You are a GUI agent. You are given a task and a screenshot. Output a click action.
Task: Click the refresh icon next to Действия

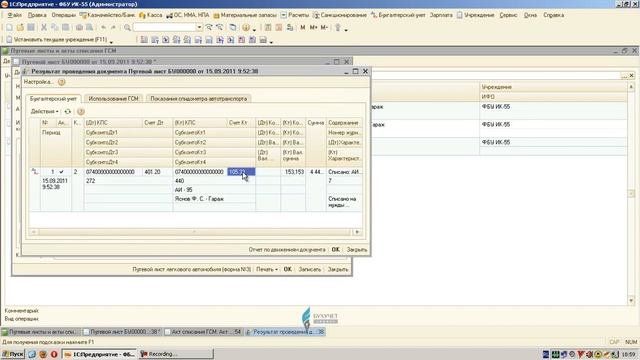(68, 111)
